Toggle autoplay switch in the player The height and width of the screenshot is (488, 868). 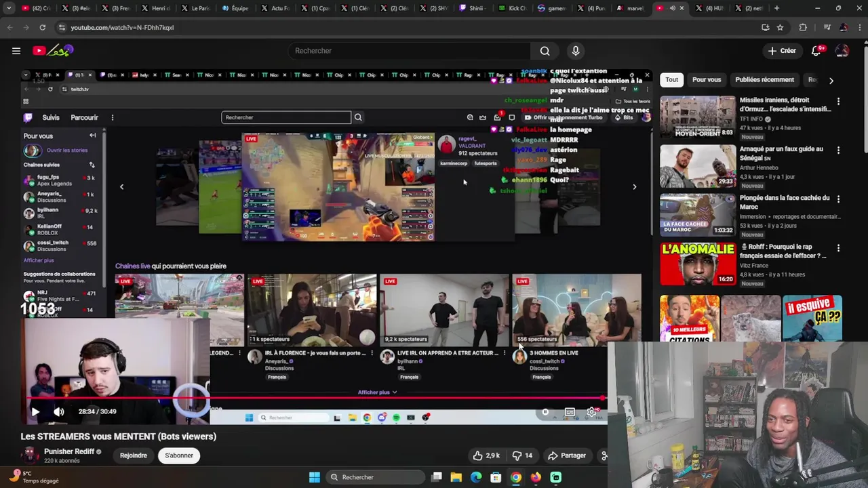click(x=546, y=411)
